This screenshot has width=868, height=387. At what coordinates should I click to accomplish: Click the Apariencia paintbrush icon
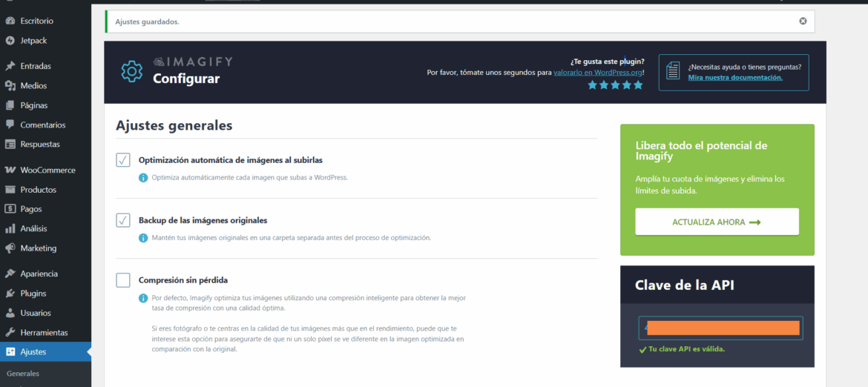[x=10, y=274]
